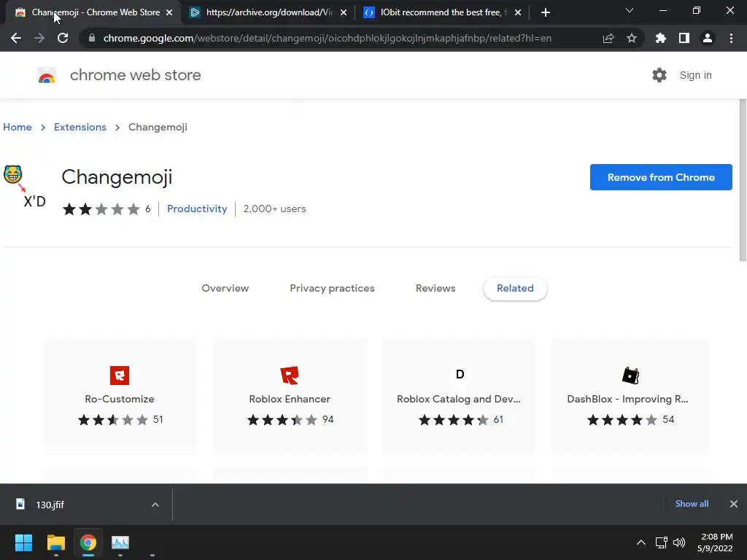Switch to the archive.org download tab
This screenshot has width=747, height=560.
[268, 12]
